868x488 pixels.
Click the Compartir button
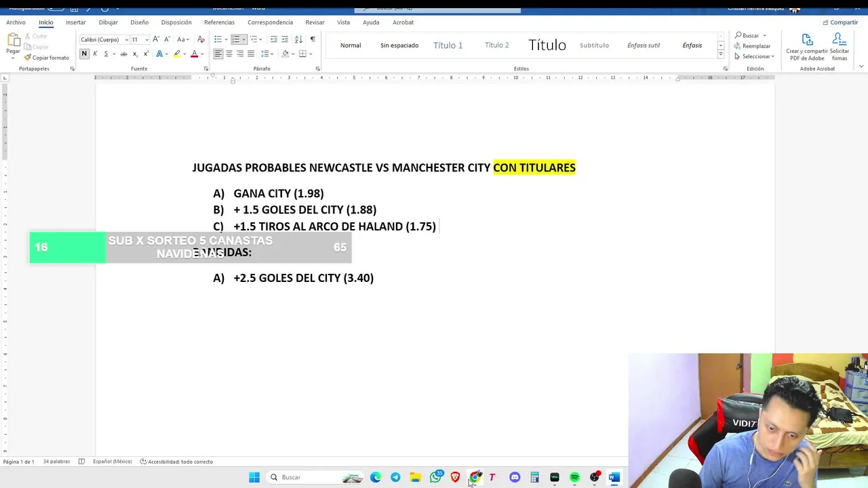click(840, 22)
